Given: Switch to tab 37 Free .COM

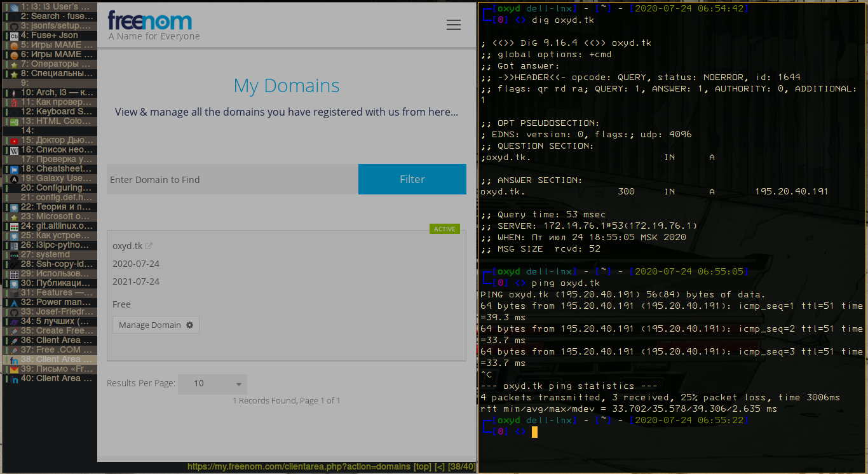Looking at the screenshot, I should (x=50, y=350).
